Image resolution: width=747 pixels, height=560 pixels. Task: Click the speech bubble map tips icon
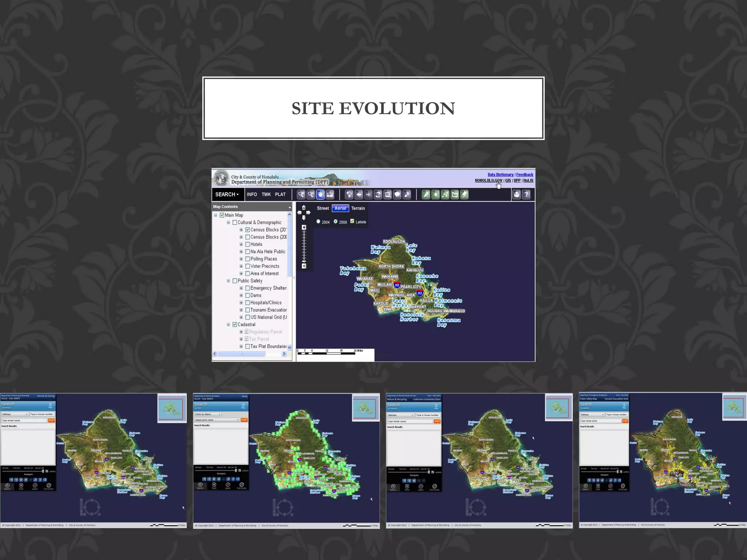coord(397,195)
